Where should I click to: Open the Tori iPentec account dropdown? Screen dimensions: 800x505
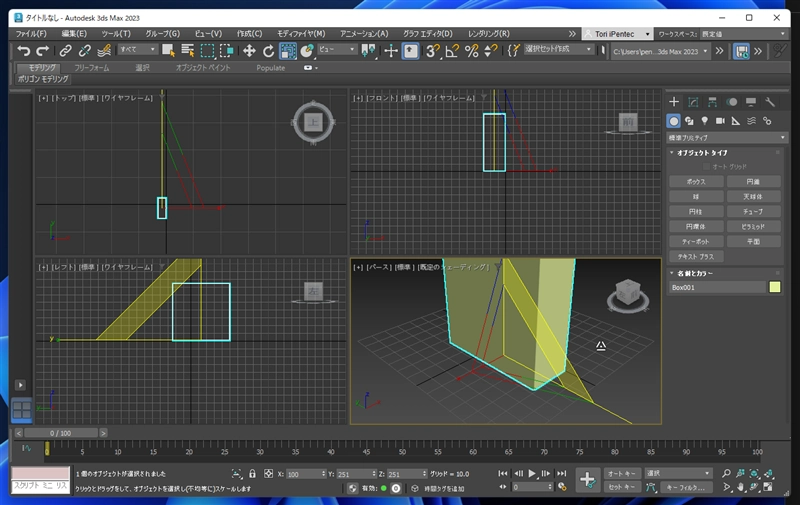click(x=618, y=34)
